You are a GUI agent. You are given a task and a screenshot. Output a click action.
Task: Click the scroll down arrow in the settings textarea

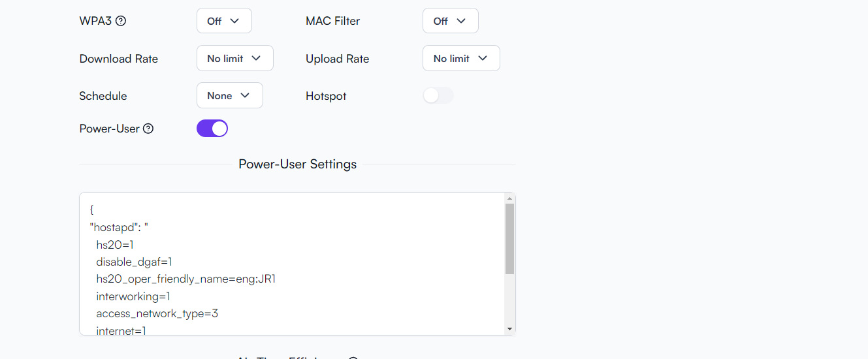(x=510, y=329)
